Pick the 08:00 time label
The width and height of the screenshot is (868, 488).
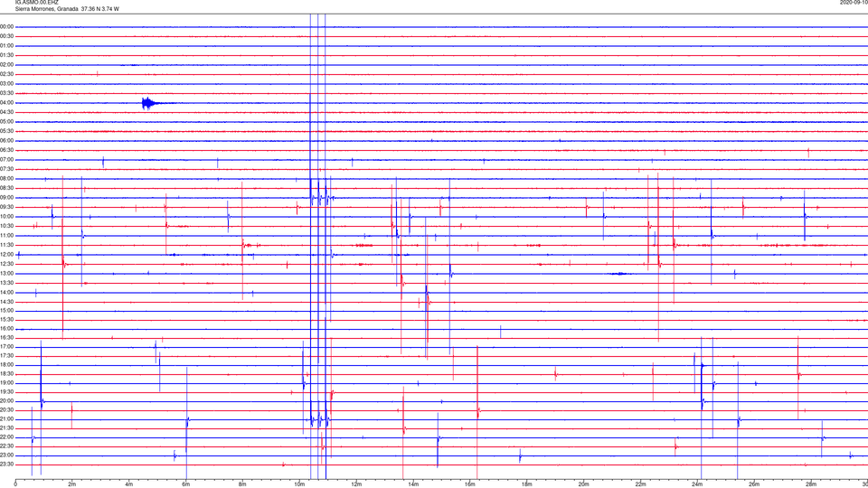click(x=7, y=178)
